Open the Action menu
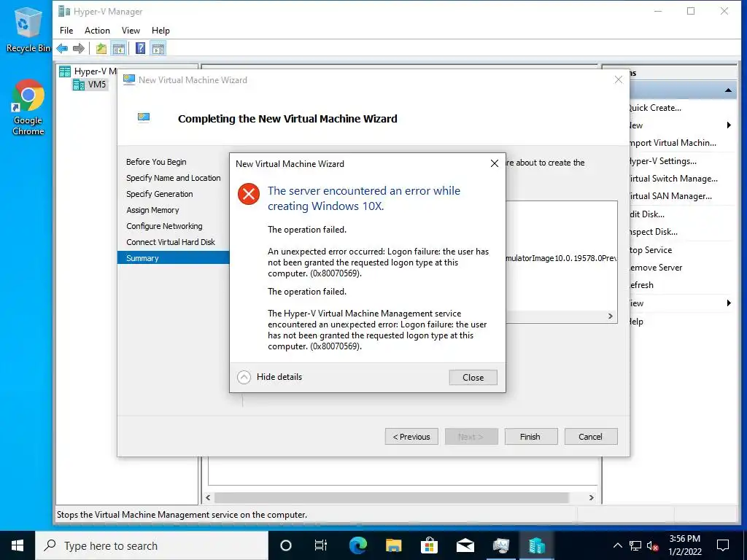The image size is (747, 560). point(97,31)
